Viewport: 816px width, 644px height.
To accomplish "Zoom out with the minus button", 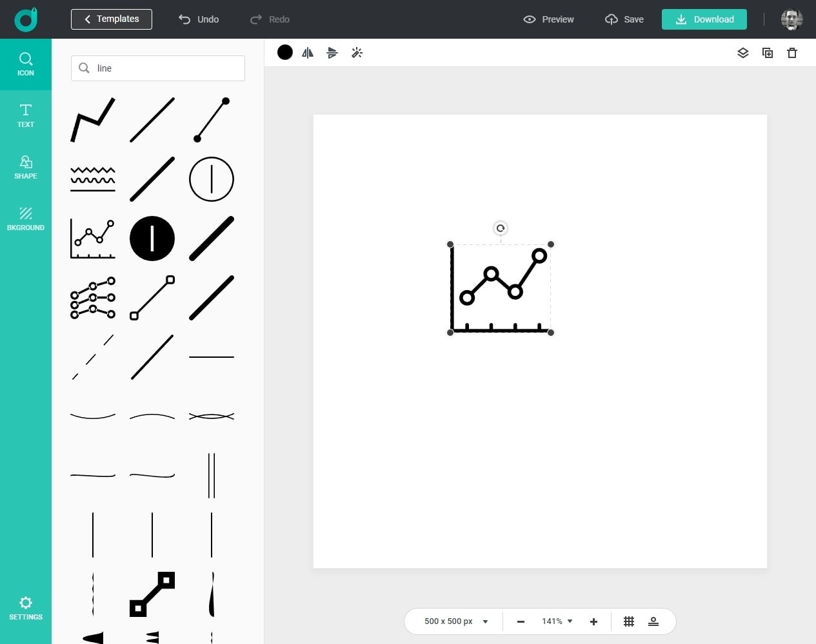I will [x=521, y=621].
